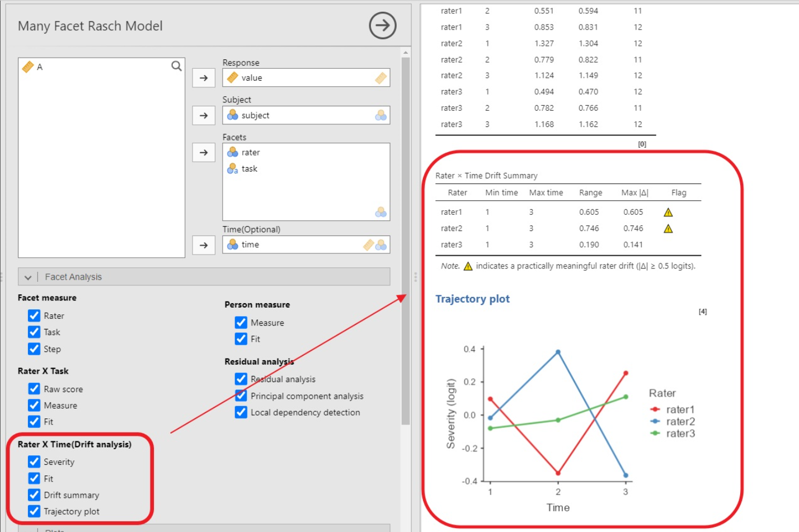Click the 0.141 value in the drift table
Screen dimensions: 799x532
pyautogui.click(x=633, y=244)
